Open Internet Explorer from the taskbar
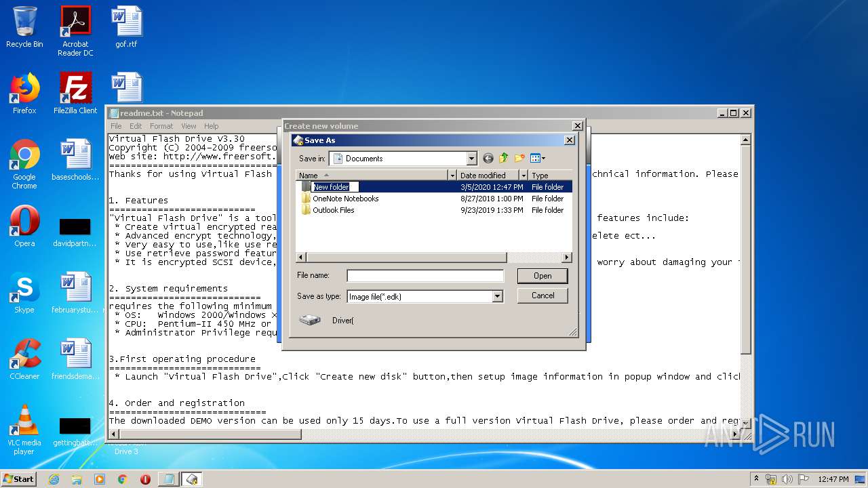The height and width of the screenshot is (488, 868). click(54, 479)
